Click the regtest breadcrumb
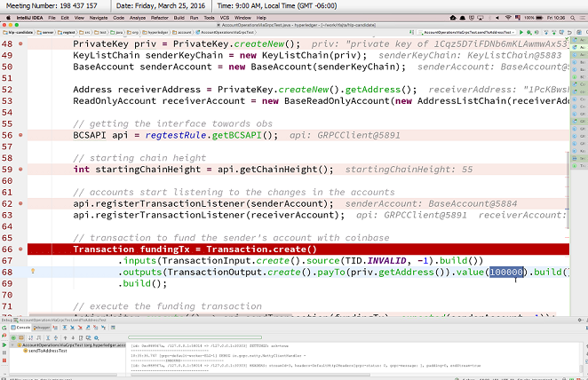 (67, 33)
